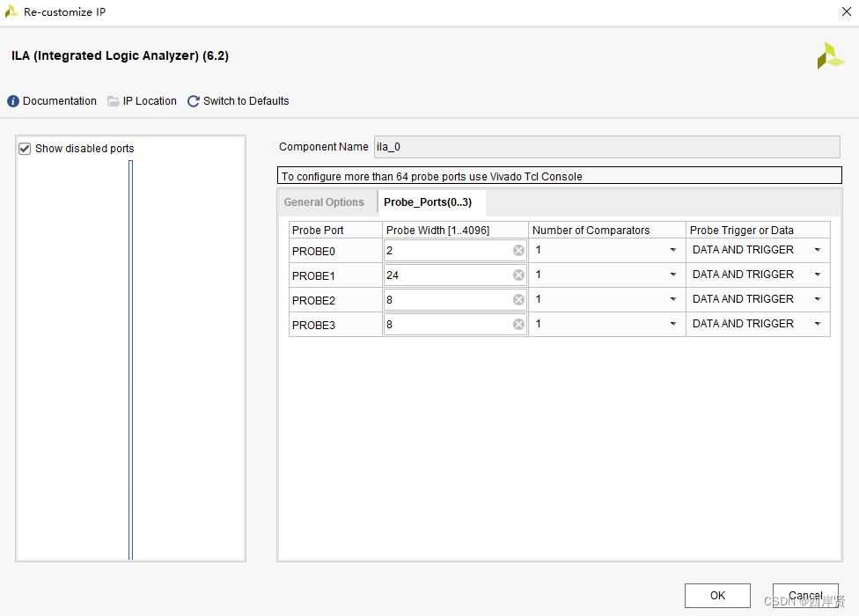Screen dimensions: 859x616
Task: Click the IP Location folder icon
Action: [x=114, y=101]
